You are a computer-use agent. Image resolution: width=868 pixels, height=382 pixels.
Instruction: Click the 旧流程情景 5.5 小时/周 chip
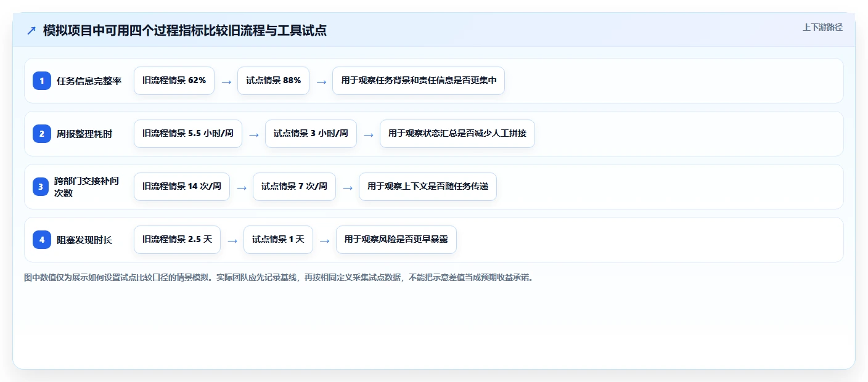coord(188,134)
